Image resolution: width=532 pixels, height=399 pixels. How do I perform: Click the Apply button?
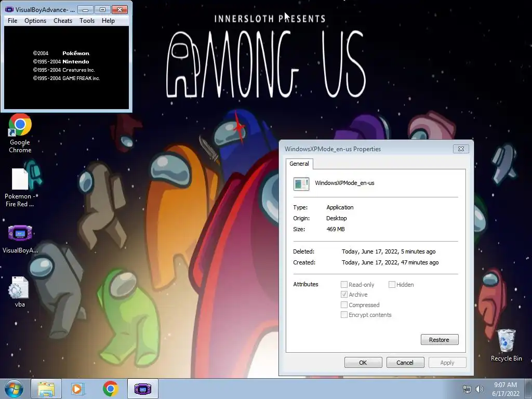[x=447, y=362]
